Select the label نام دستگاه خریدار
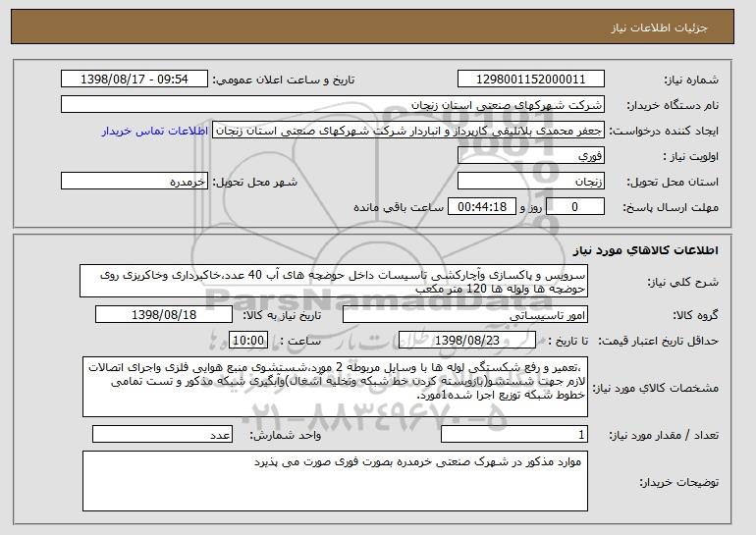 tap(673, 105)
